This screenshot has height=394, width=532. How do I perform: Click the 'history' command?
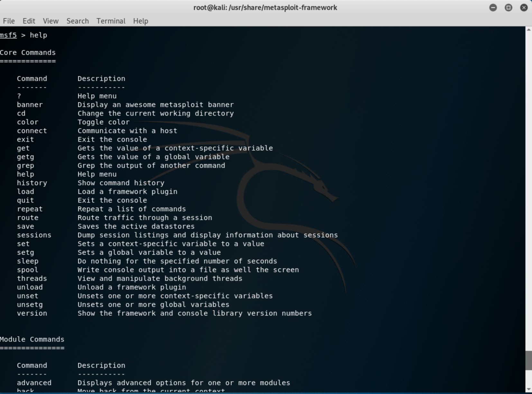pyautogui.click(x=32, y=183)
